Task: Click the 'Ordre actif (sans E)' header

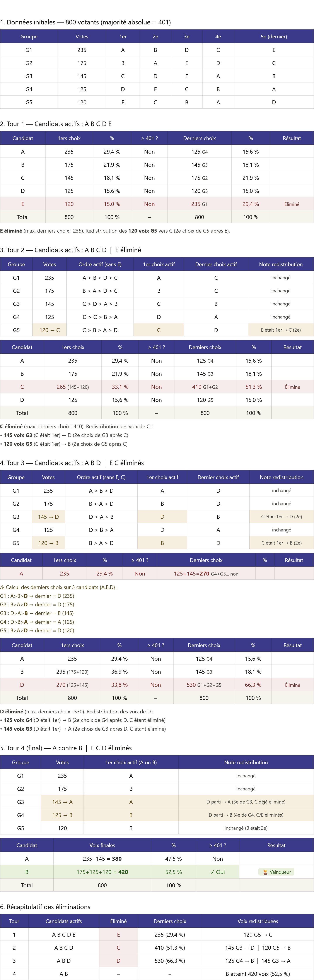Action: [100, 264]
